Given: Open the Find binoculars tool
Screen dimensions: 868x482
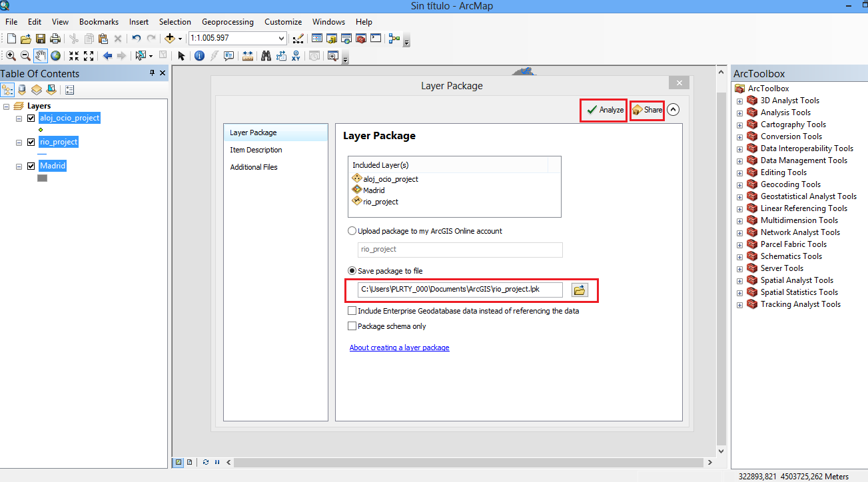Looking at the screenshot, I should coord(266,56).
